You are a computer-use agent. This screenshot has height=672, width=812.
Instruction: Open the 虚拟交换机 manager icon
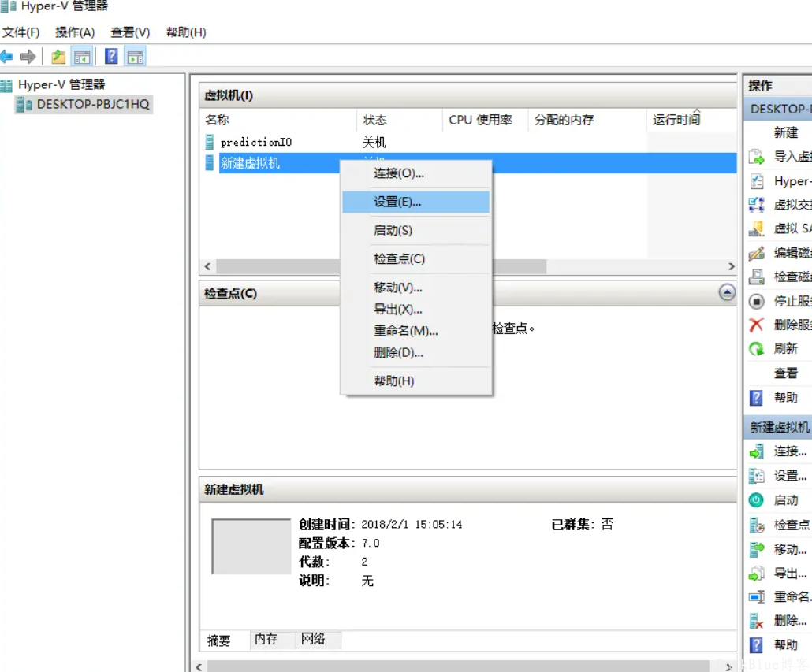(x=757, y=205)
